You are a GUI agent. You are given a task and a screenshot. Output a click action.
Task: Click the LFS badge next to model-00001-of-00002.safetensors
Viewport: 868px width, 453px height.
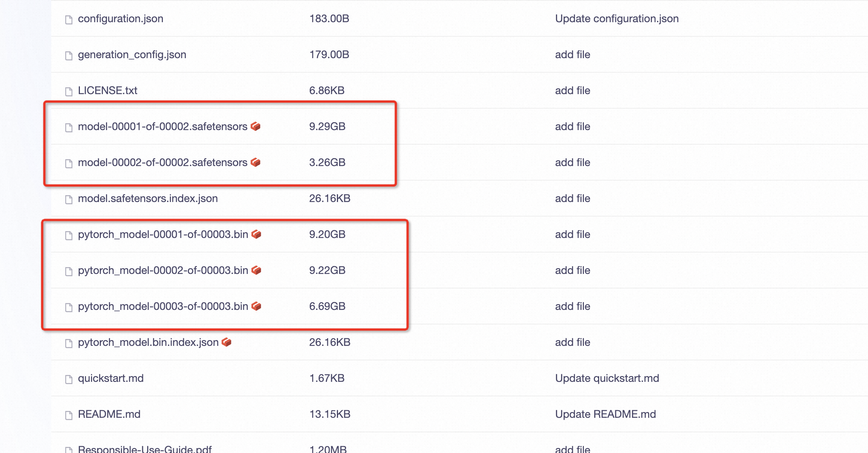tap(255, 126)
